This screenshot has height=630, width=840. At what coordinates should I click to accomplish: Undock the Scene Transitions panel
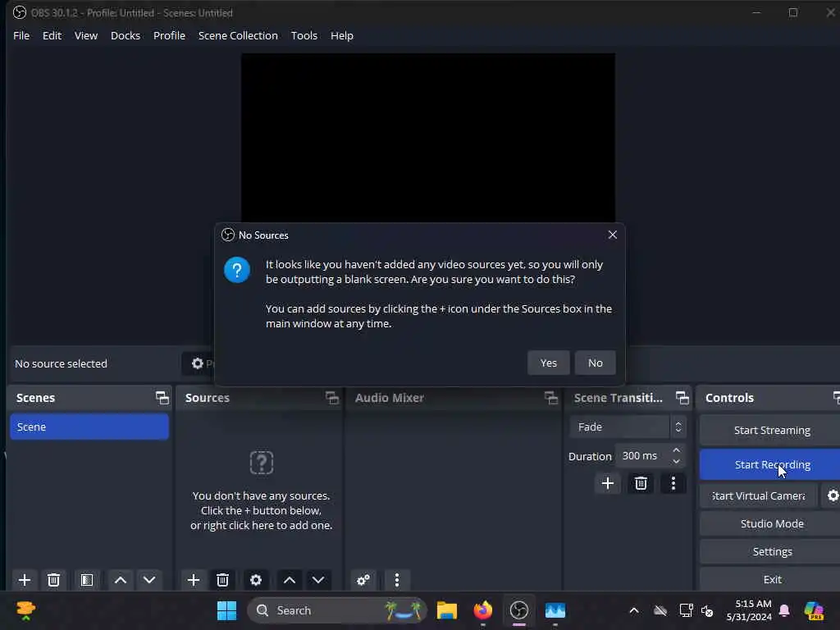tap(682, 398)
